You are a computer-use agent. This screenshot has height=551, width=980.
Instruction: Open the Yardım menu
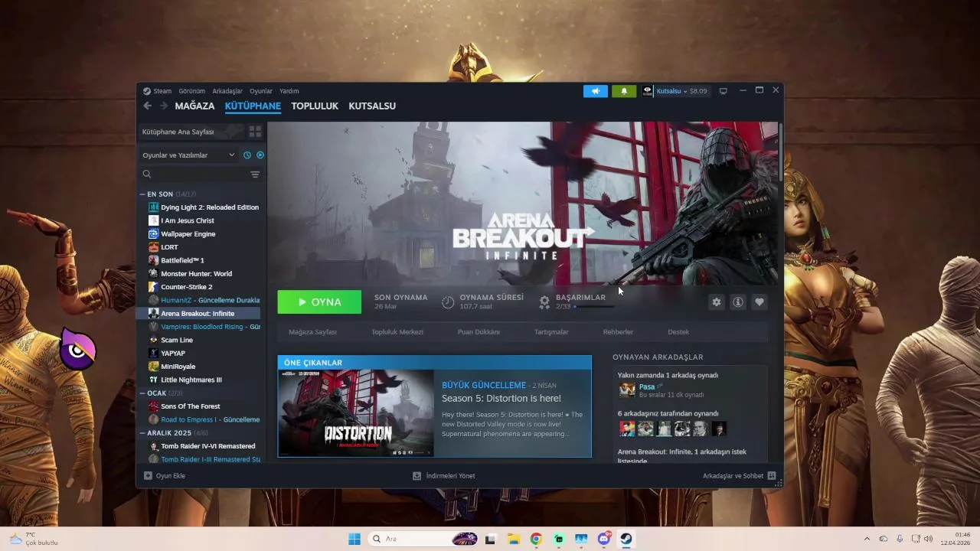click(289, 91)
